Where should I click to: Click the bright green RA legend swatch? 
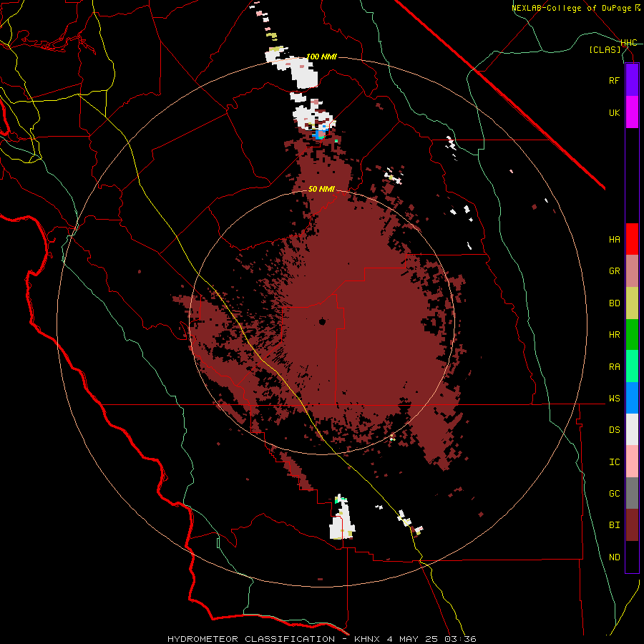[632, 366]
